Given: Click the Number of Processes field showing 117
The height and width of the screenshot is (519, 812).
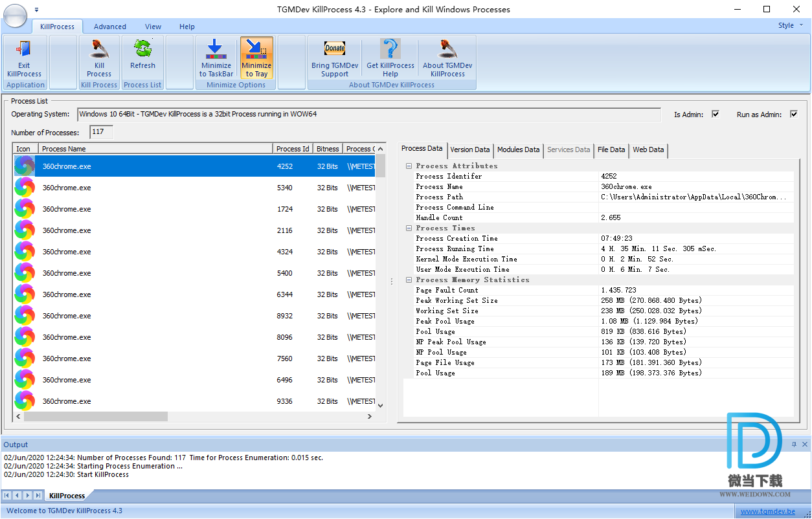Looking at the screenshot, I should [x=101, y=132].
